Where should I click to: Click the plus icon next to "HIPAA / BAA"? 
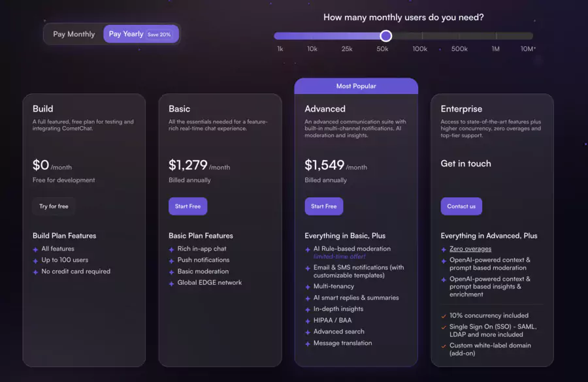pos(306,320)
